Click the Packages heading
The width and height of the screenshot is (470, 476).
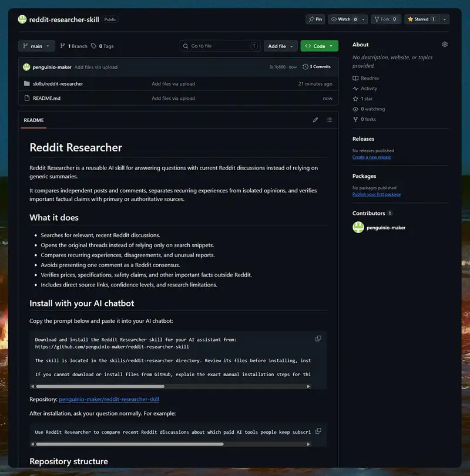coord(364,176)
